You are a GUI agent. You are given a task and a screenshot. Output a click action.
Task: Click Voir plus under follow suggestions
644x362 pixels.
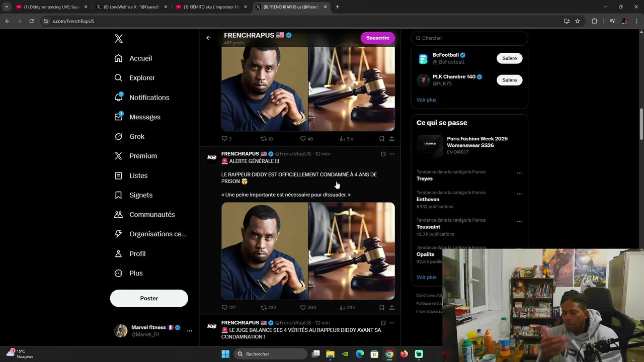point(426,100)
